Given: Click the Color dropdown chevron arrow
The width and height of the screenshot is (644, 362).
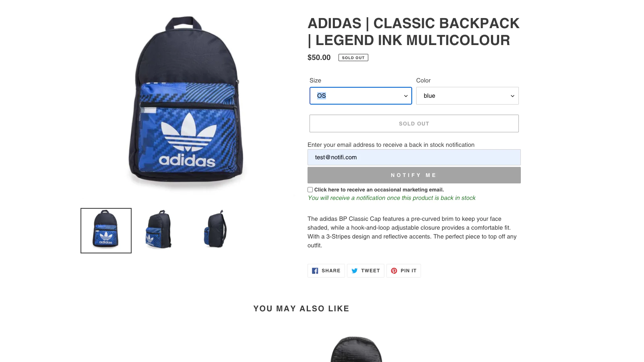Looking at the screenshot, I should 512,96.
